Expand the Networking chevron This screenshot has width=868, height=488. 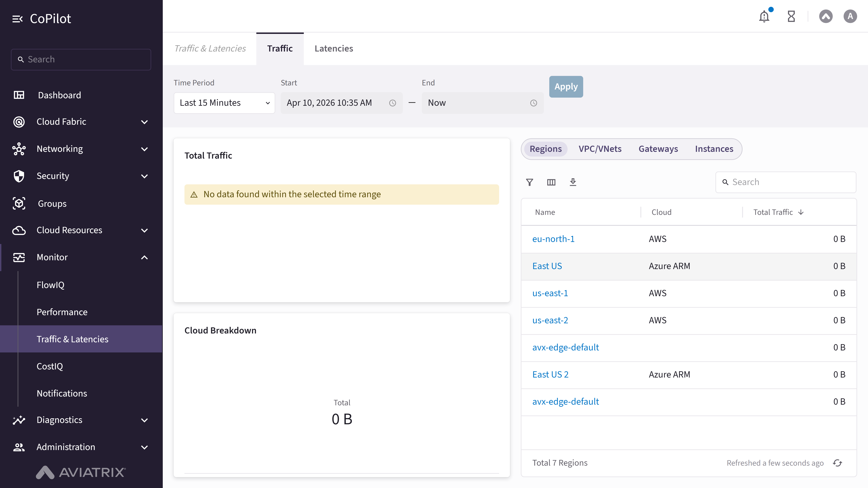click(145, 149)
